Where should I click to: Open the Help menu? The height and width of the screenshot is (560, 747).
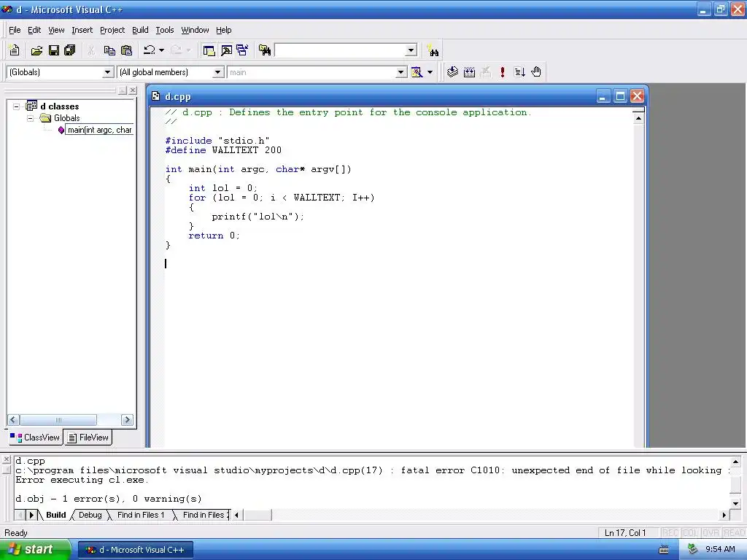point(223,30)
